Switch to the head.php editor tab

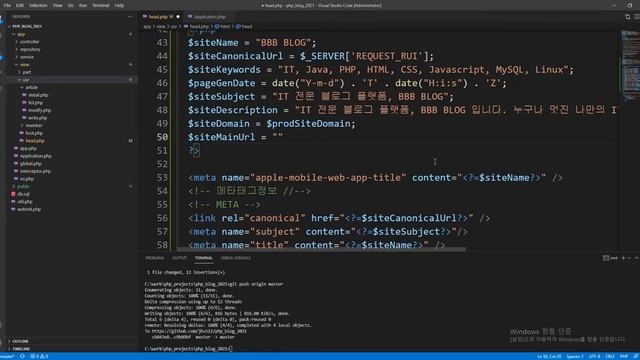(x=160, y=17)
